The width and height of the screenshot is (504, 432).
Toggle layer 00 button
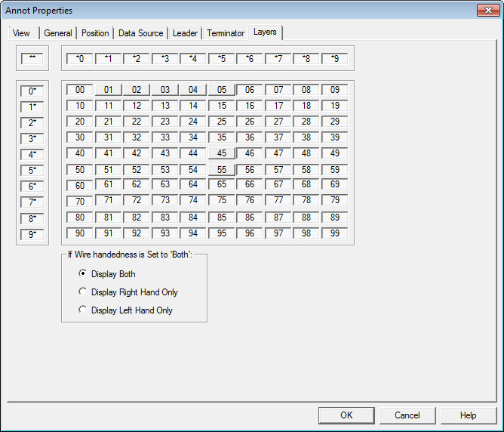coord(80,90)
